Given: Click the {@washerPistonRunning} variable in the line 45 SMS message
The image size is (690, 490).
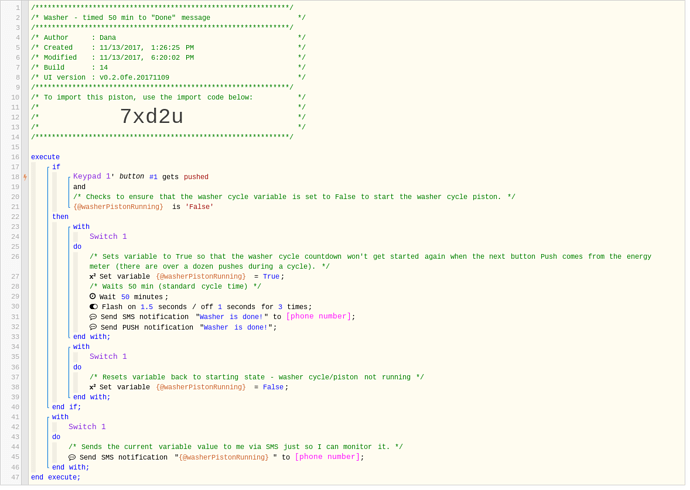Looking at the screenshot, I should [x=224, y=457].
